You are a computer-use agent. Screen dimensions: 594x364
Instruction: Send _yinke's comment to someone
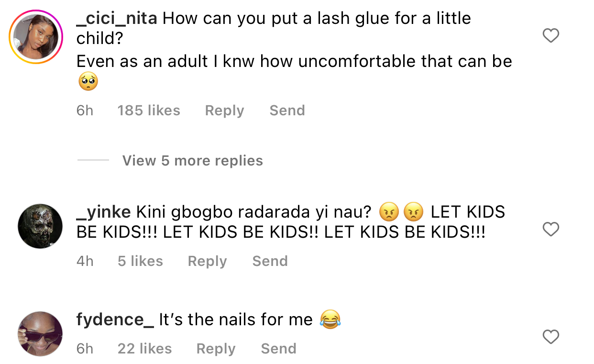coord(270,261)
